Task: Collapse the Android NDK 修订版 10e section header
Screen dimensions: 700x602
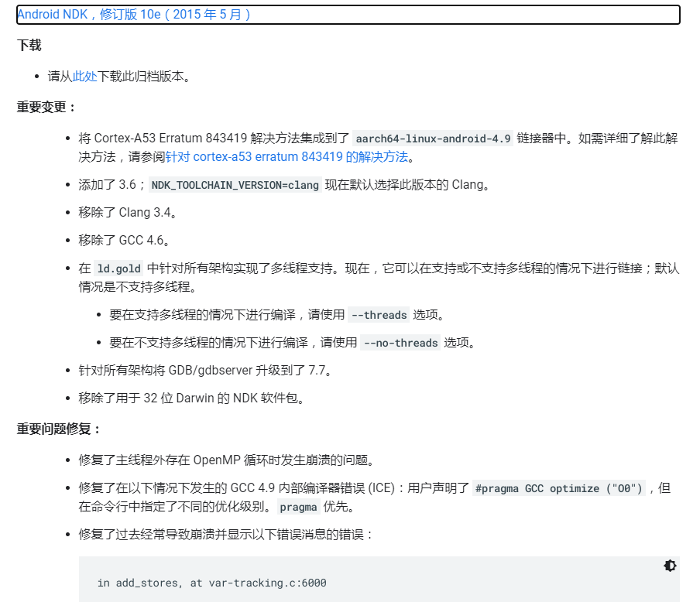Action: 132,14
